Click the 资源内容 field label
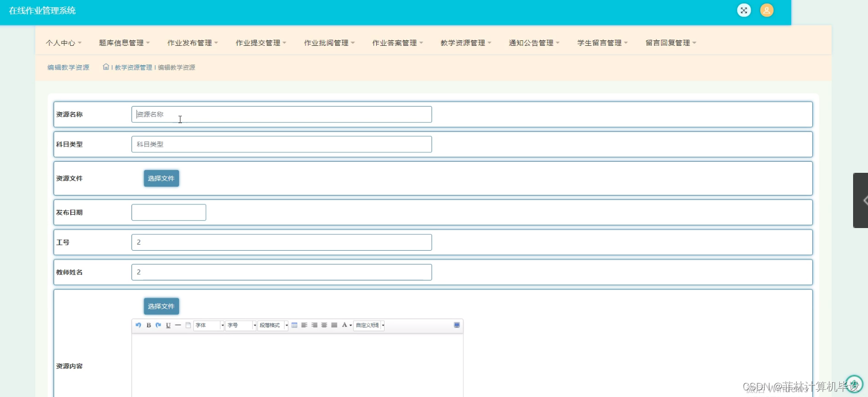 (69, 366)
